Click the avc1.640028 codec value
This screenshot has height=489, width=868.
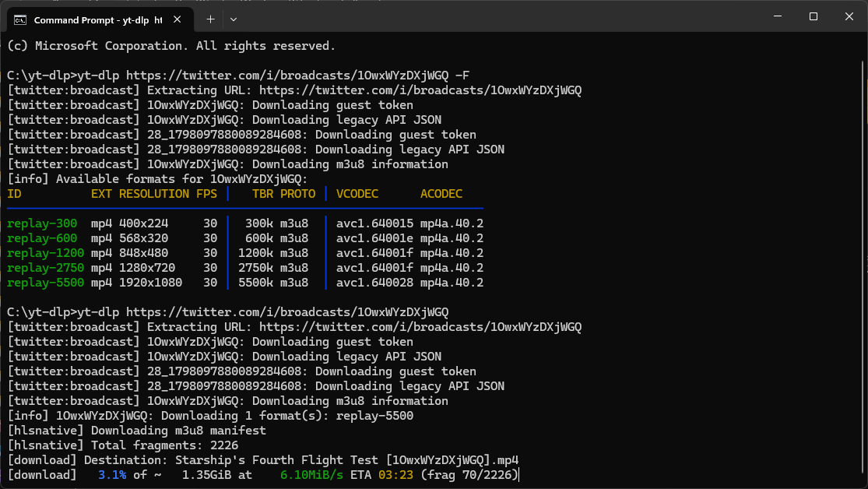pyautogui.click(x=374, y=283)
